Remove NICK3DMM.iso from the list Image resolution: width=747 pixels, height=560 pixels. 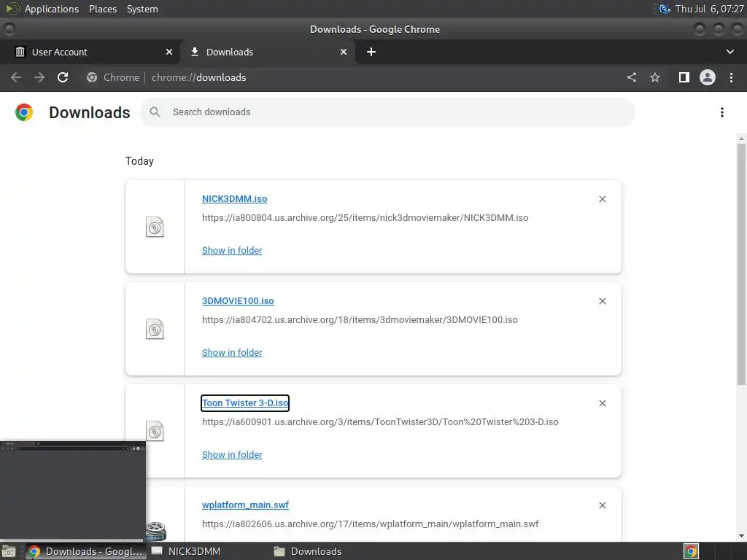(602, 199)
